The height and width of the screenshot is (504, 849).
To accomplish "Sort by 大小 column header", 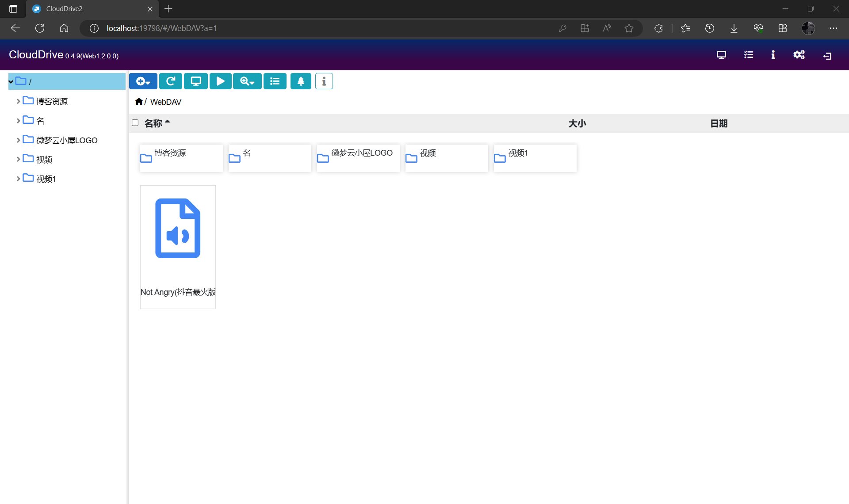I will click(577, 123).
